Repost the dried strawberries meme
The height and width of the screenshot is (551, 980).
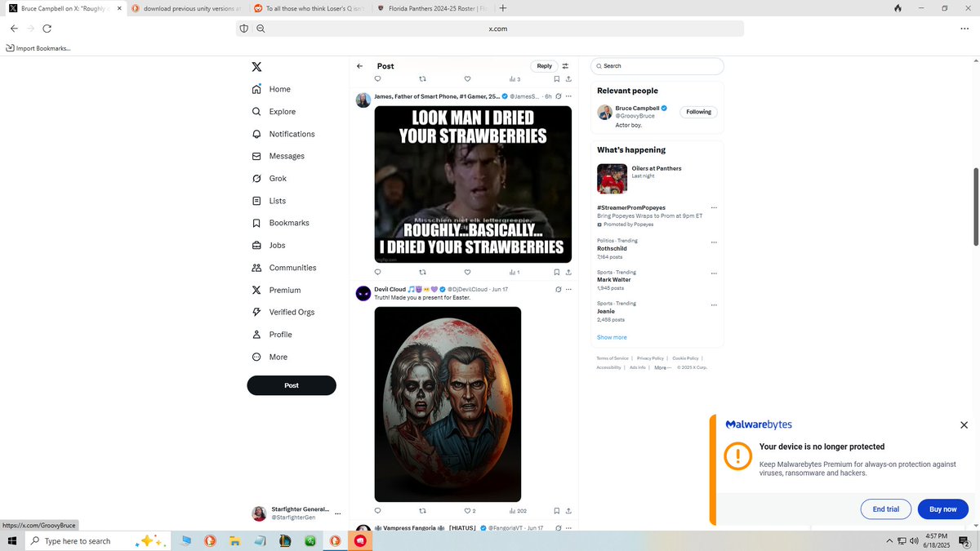pos(422,272)
